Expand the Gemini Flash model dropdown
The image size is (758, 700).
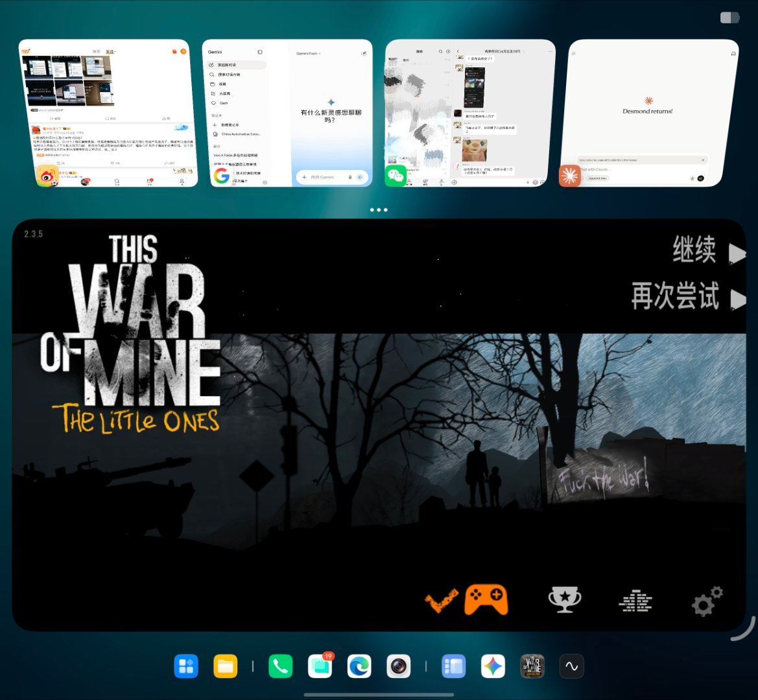[309, 53]
